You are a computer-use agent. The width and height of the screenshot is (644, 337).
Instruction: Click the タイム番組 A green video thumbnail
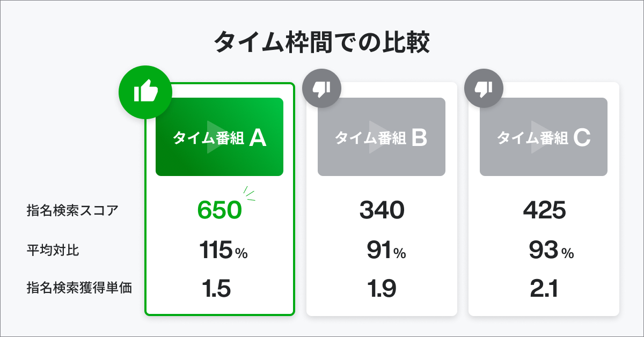click(x=219, y=137)
